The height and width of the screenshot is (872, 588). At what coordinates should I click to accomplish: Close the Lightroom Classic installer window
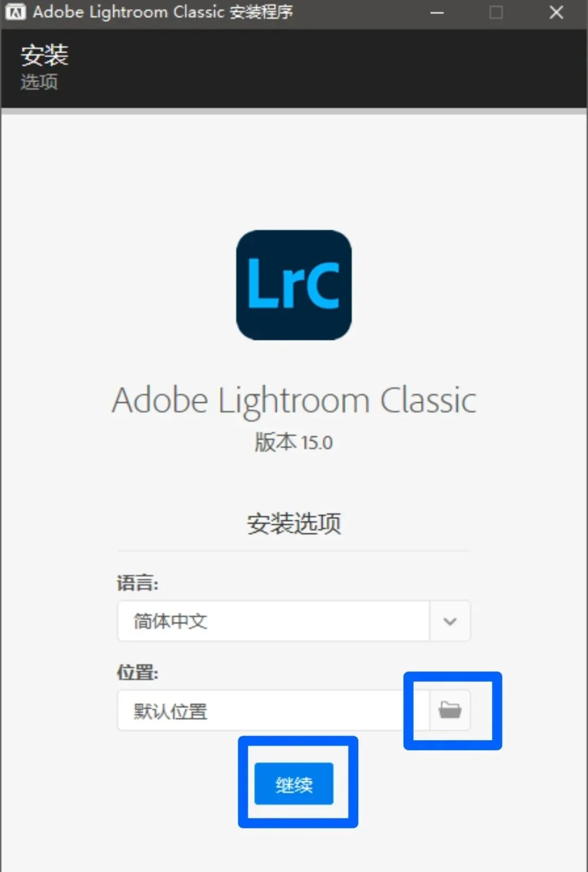(x=556, y=12)
